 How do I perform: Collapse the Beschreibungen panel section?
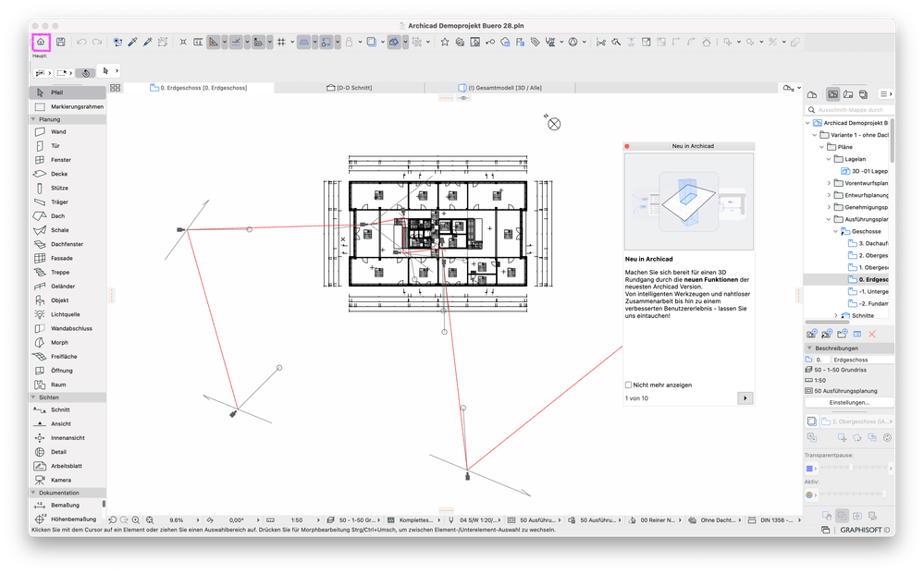(809, 348)
